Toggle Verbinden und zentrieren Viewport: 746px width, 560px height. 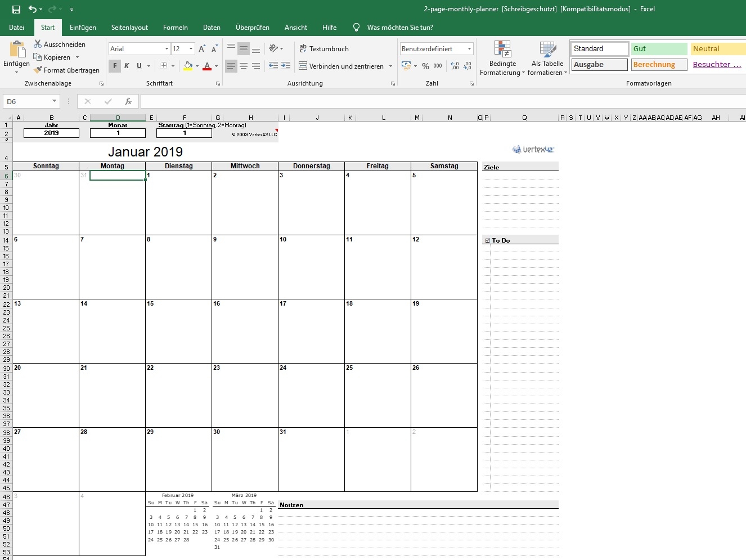click(x=341, y=66)
